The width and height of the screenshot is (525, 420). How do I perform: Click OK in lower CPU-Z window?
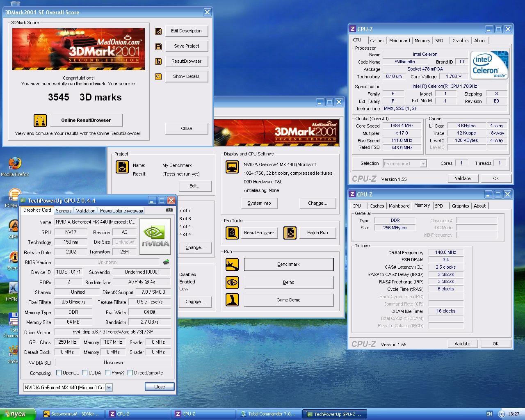coord(495,344)
